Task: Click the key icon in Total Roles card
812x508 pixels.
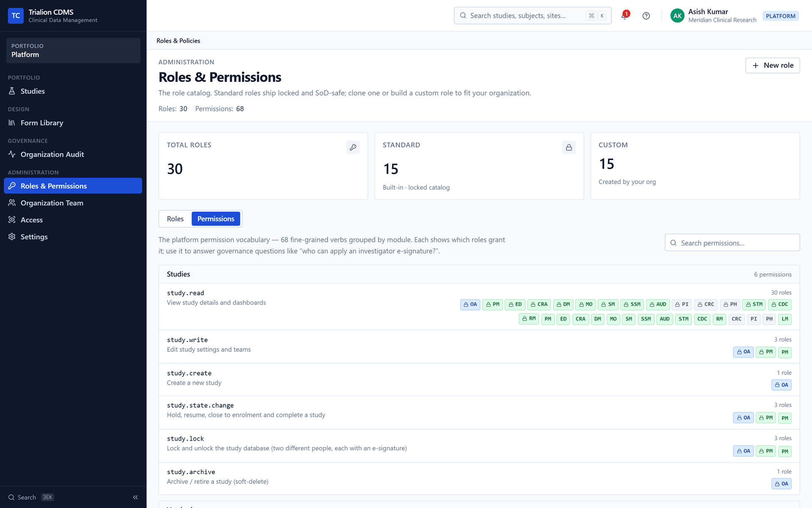Action: (x=353, y=147)
